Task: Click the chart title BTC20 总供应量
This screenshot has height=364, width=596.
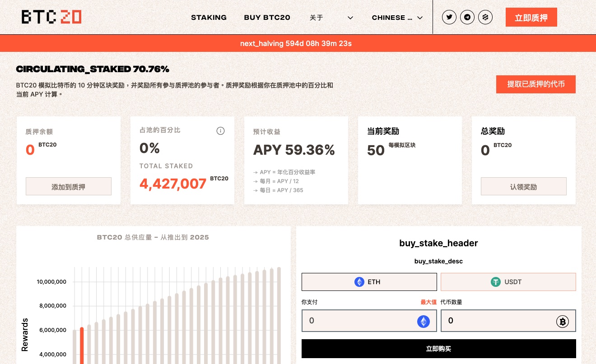Action: [153, 237]
